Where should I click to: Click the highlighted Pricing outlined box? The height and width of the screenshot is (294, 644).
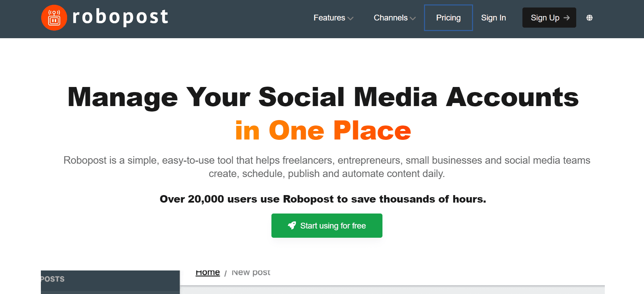click(448, 17)
